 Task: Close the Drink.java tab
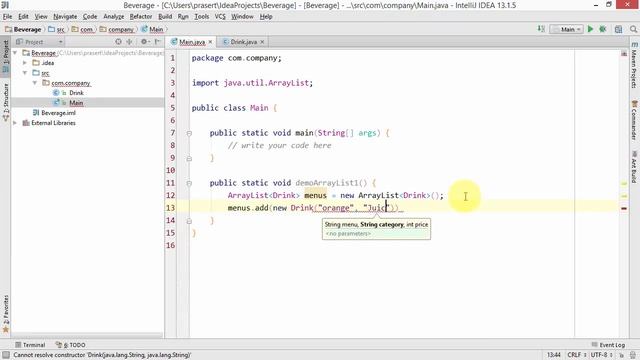click(262, 42)
